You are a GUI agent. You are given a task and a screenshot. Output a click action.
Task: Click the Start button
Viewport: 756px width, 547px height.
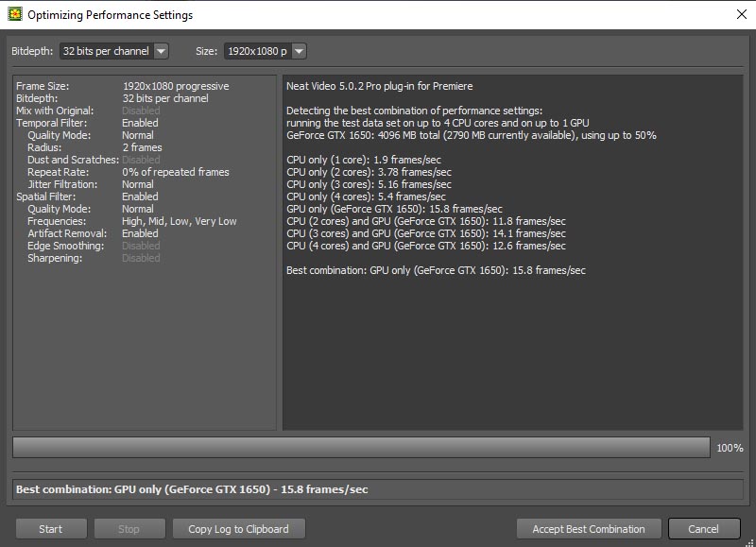tap(51, 529)
